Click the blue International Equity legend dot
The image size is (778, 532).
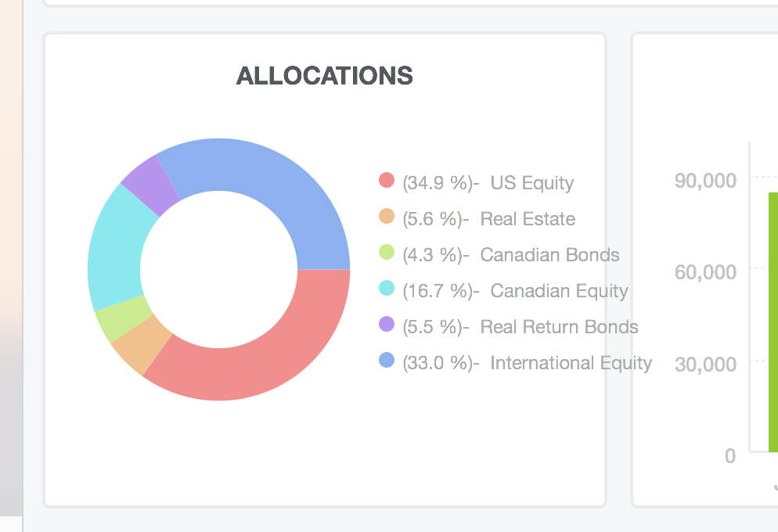387,360
